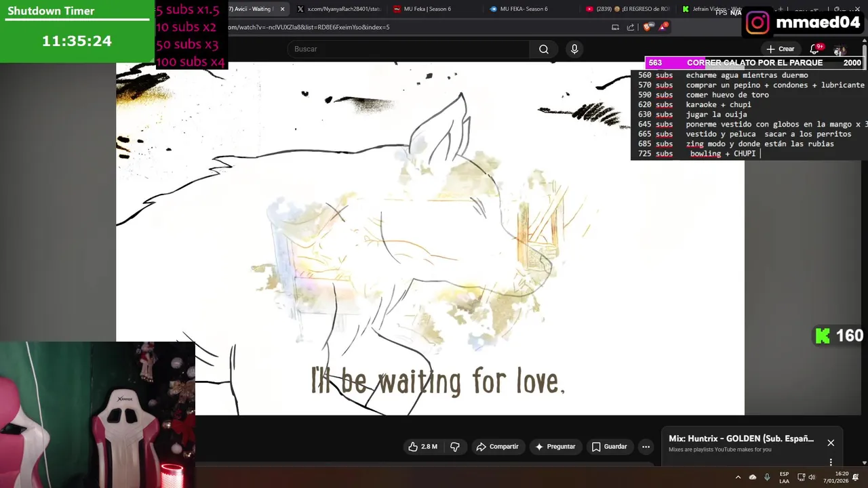This screenshot has width=868, height=488.
Task: Close the Avicii Waiting tab
Action: pyautogui.click(x=282, y=9)
